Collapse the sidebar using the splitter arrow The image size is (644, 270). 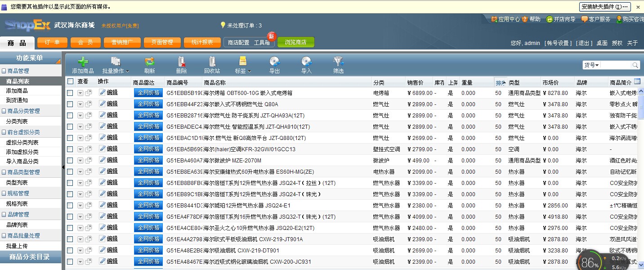click(63, 167)
